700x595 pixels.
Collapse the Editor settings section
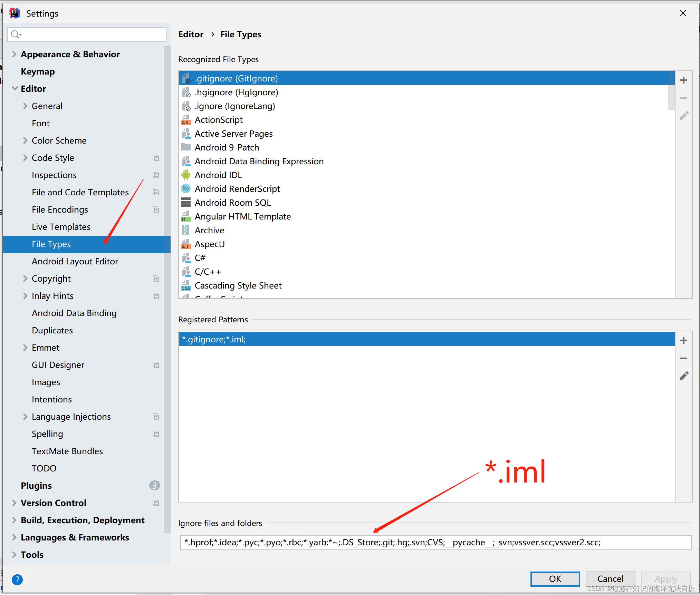[x=15, y=89]
